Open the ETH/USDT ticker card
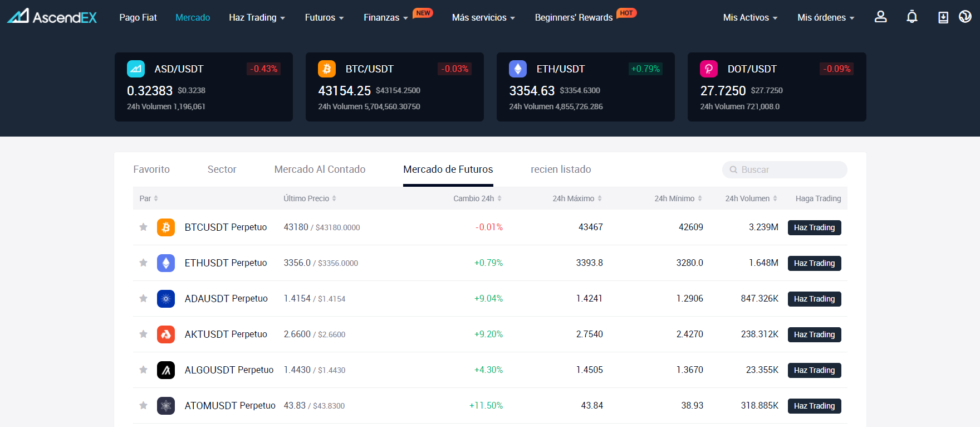 [586, 87]
